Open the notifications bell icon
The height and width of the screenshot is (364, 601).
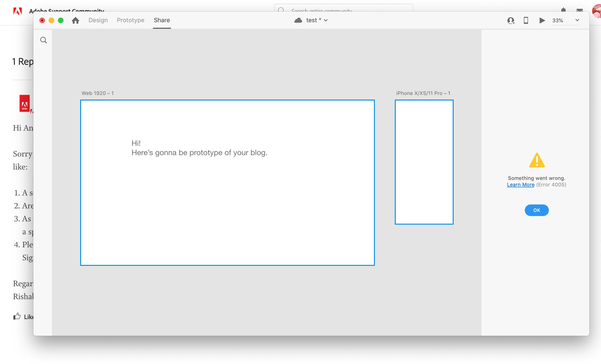point(563,10)
